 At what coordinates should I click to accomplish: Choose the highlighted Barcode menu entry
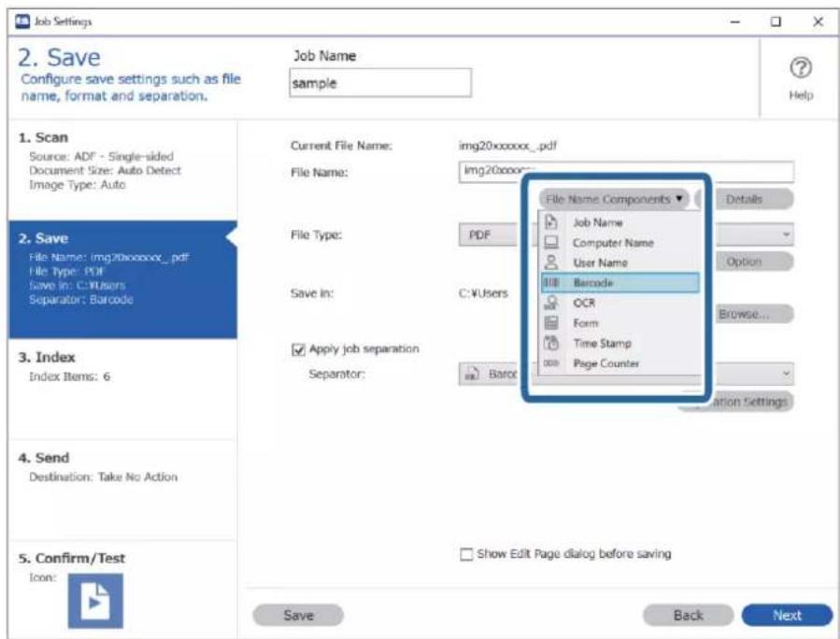pyautogui.click(x=619, y=282)
